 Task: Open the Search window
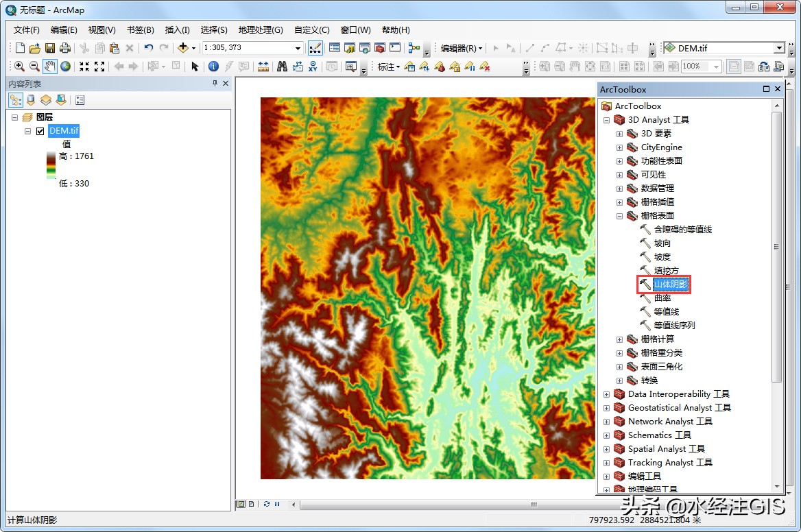[365, 48]
